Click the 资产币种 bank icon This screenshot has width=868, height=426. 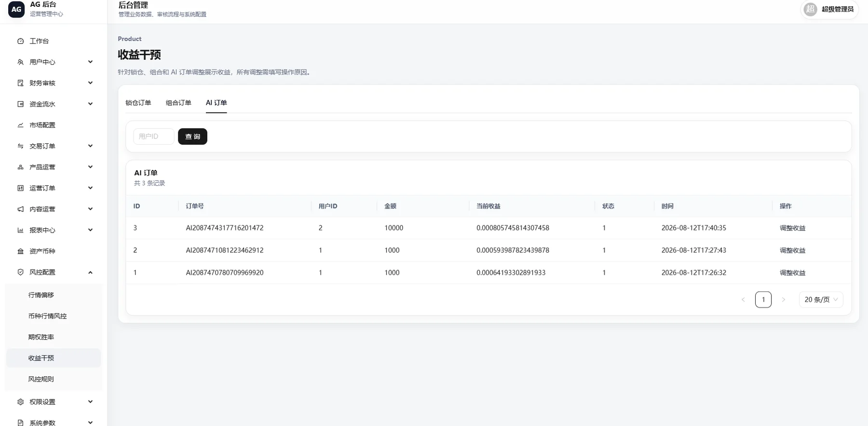[20, 251]
